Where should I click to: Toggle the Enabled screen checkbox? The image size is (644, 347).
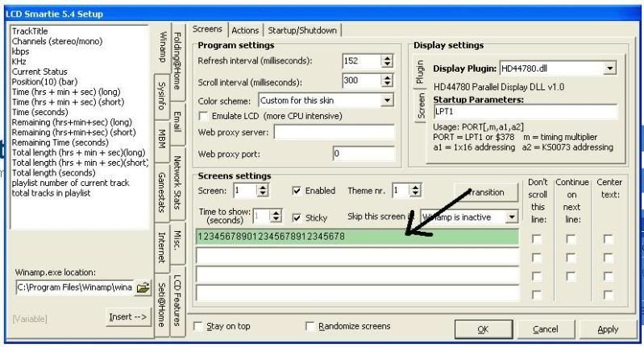tap(297, 192)
